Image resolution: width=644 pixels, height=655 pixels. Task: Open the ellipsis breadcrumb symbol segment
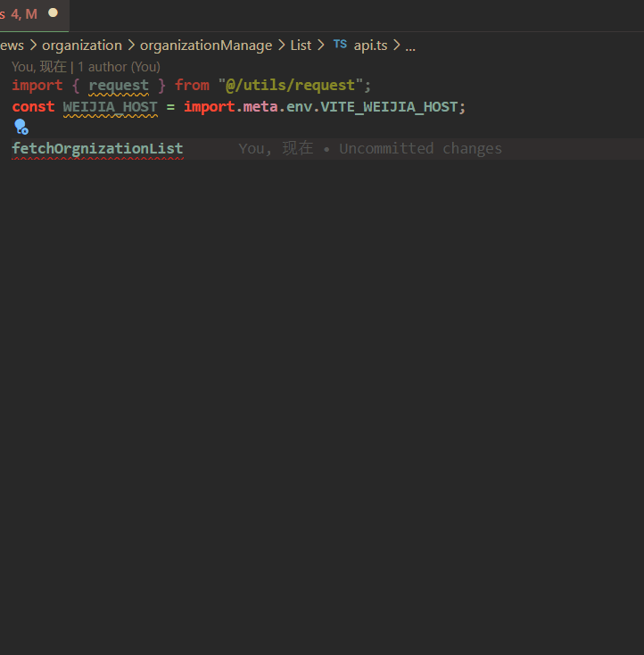pyautogui.click(x=410, y=46)
